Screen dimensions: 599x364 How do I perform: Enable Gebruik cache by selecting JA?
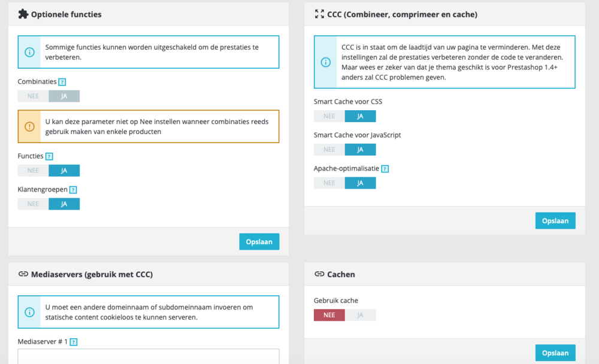[360, 314]
